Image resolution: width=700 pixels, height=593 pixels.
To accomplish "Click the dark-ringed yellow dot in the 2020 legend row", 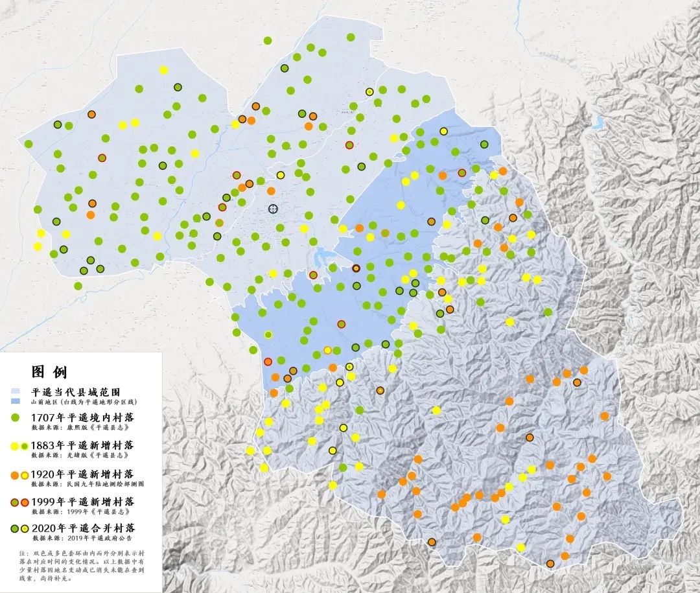I will 25,529.
